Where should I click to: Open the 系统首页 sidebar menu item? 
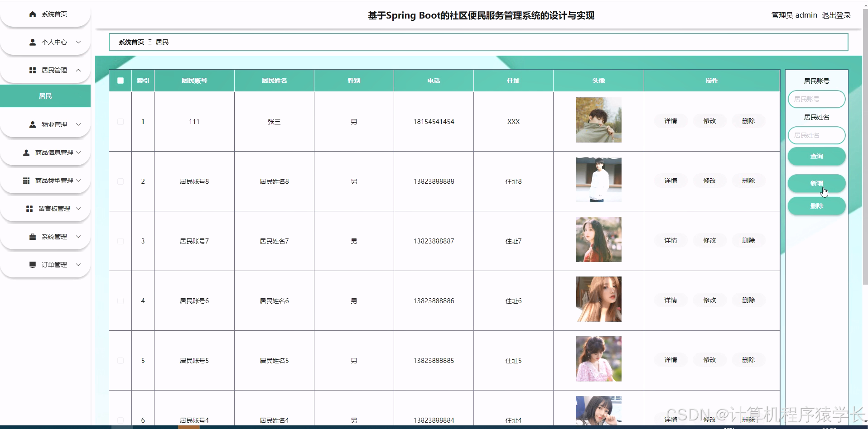click(x=45, y=14)
